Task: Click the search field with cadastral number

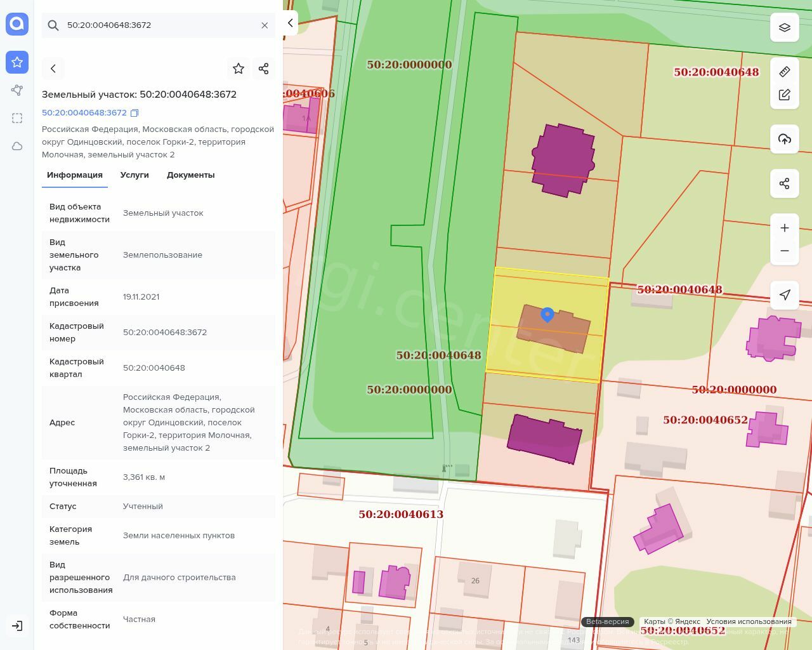Action: click(159, 25)
